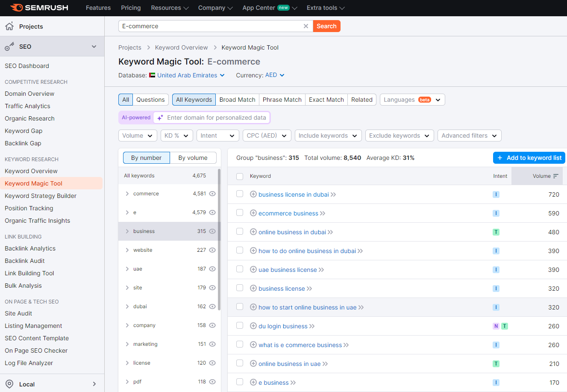Click the Projects home icon
Image resolution: width=567 pixels, height=392 pixels.
[9, 26]
